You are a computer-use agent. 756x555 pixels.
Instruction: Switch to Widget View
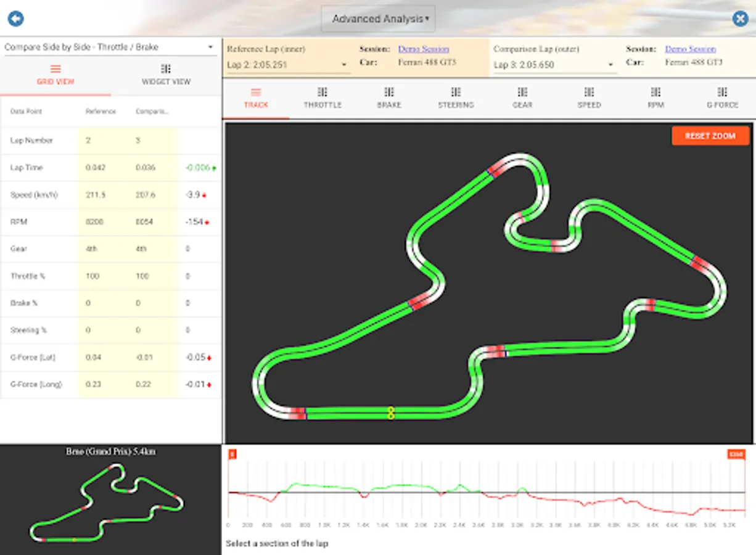[166, 75]
